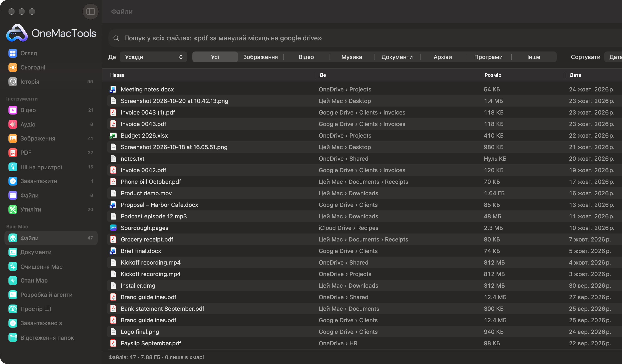Open the Огляд overview icon
The image size is (622, 364).
click(13, 53)
